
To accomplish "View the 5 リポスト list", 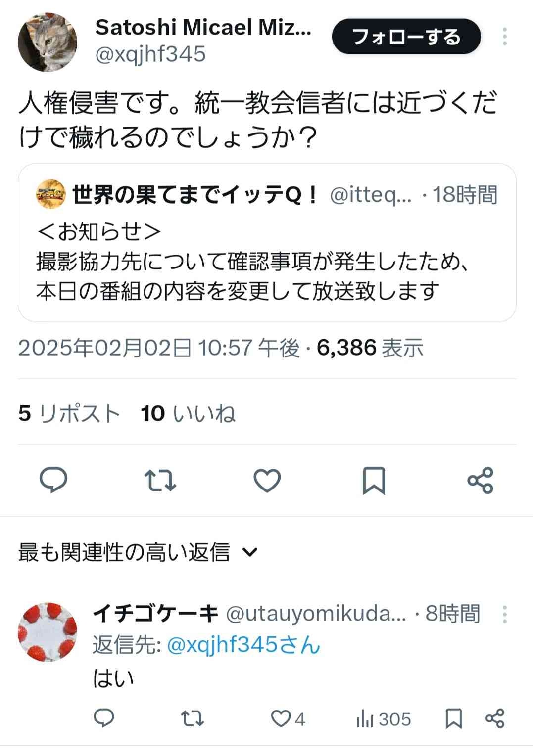I will point(69,413).
